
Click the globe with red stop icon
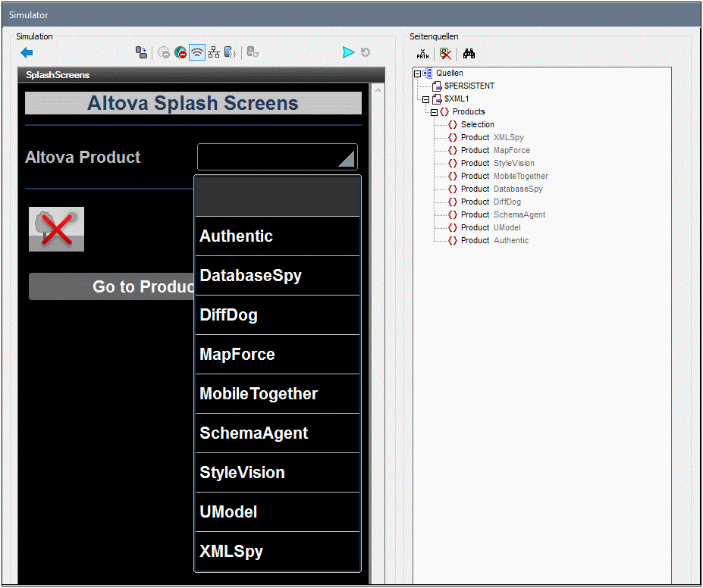[x=180, y=53]
